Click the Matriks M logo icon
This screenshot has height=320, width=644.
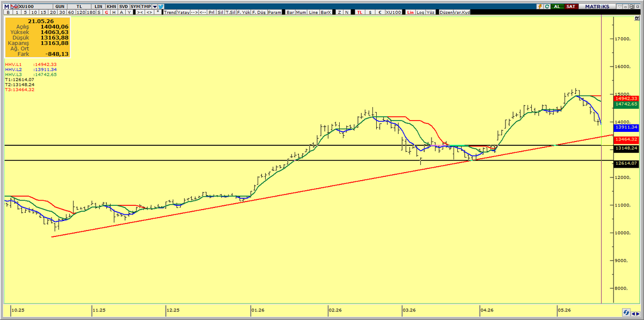point(7,6)
